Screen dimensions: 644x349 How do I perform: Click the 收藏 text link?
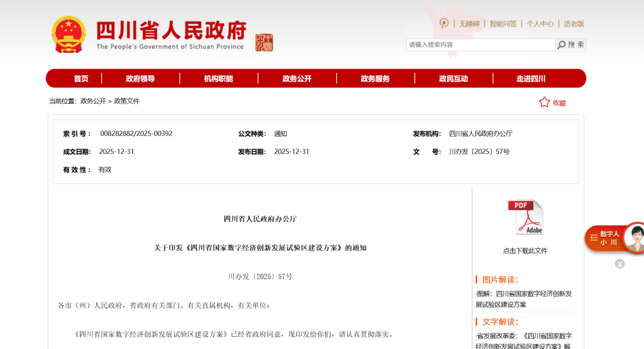coord(559,103)
